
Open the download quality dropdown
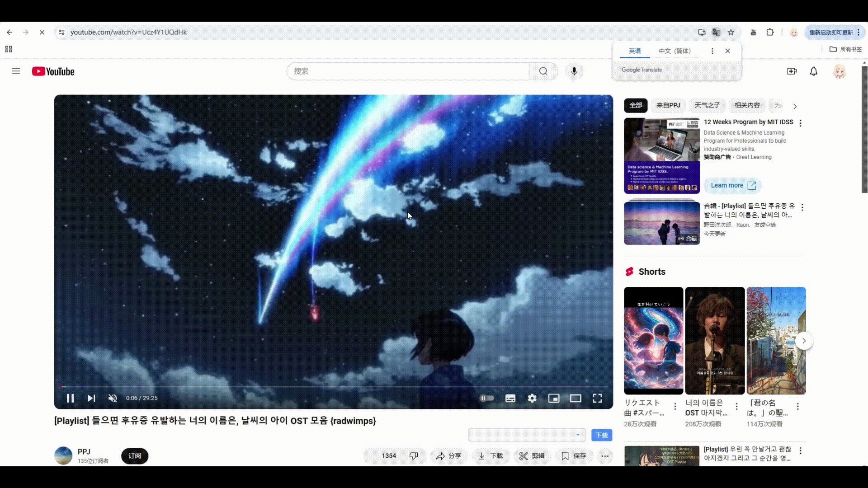527,435
